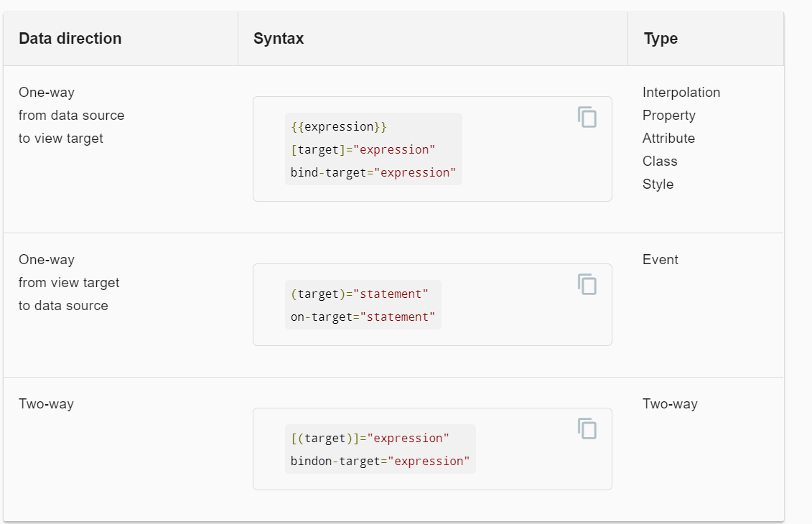Click the bind-target="expression" code line
The height and width of the screenshot is (524, 812).
(x=373, y=172)
